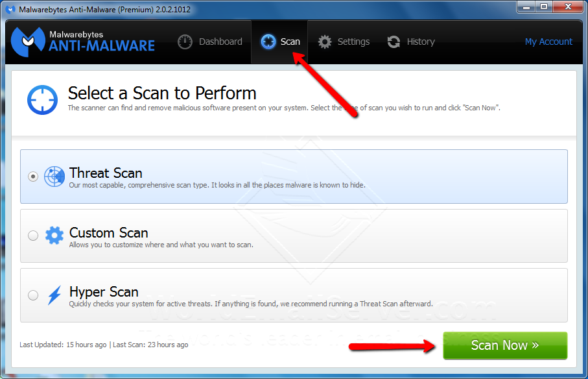Viewport: 588px width, 379px height.
Task: Select the Threat Scan radio button
Action: [x=33, y=177]
